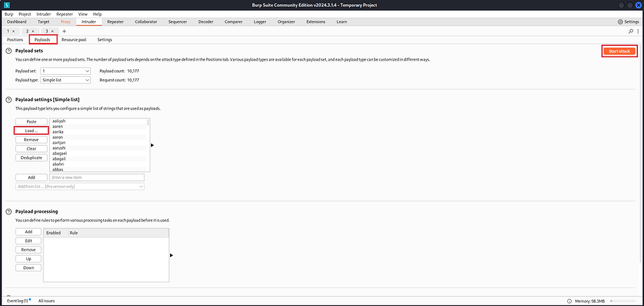Close Intruder tab 1

pyautogui.click(x=13, y=31)
